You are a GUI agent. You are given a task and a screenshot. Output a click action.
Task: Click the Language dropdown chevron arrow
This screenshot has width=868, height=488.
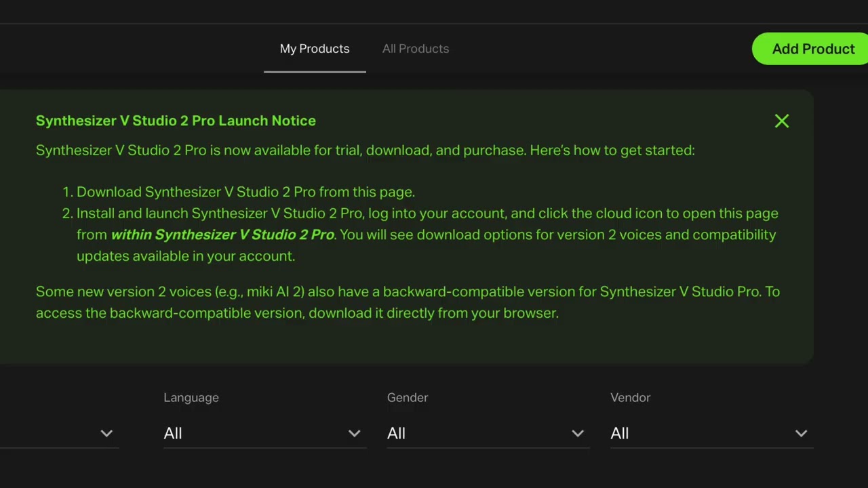[x=354, y=434]
